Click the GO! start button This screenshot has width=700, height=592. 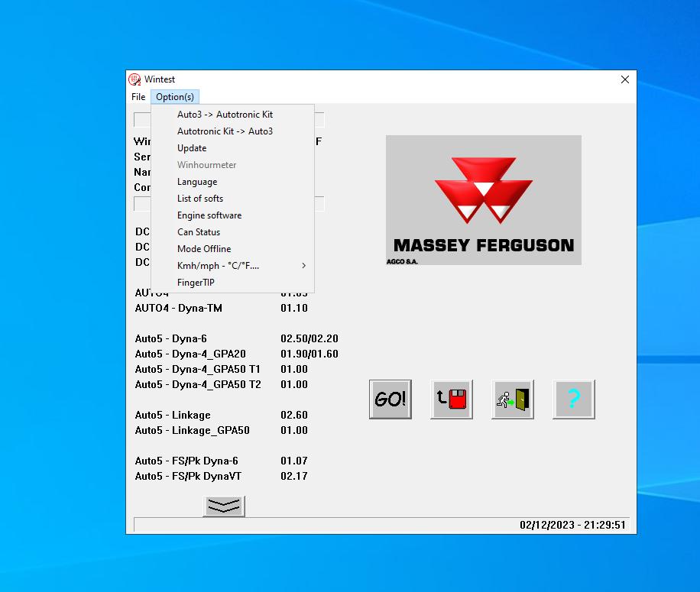pos(391,400)
